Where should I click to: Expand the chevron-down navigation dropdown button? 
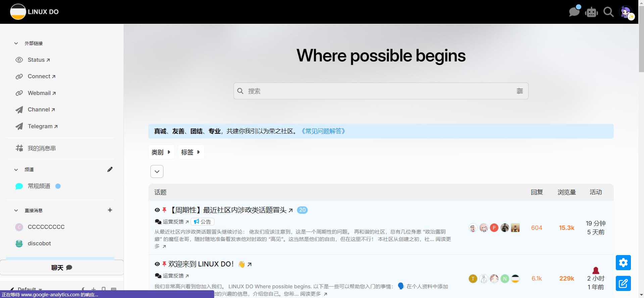click(157, 171)
